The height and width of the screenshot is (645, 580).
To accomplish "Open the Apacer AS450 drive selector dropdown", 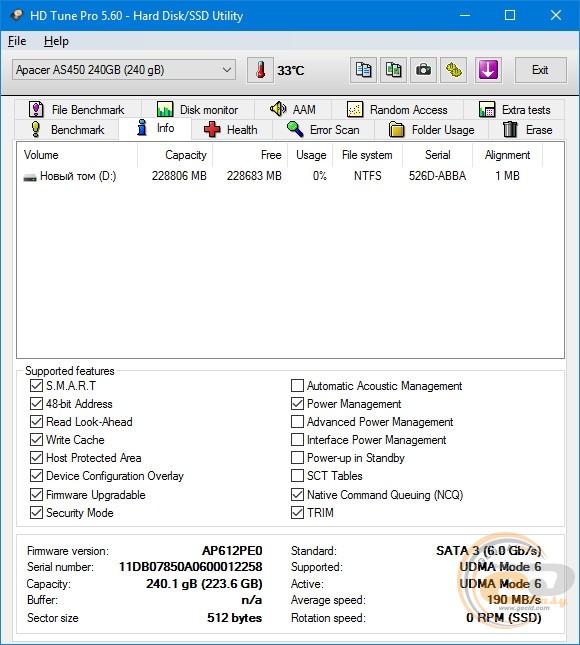I will (124, 70).
